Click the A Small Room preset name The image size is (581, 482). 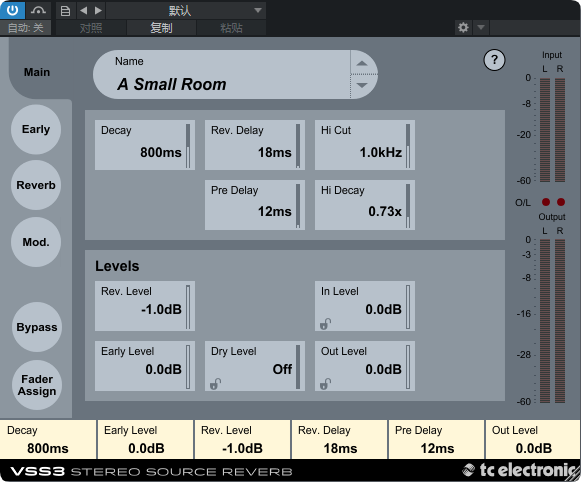point(172,84)
